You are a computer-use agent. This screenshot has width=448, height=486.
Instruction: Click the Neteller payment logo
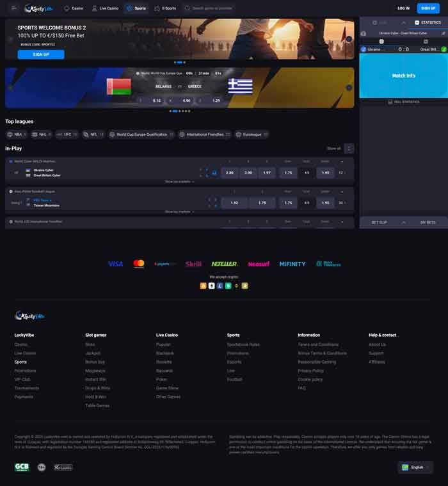[x=225, y=264]
